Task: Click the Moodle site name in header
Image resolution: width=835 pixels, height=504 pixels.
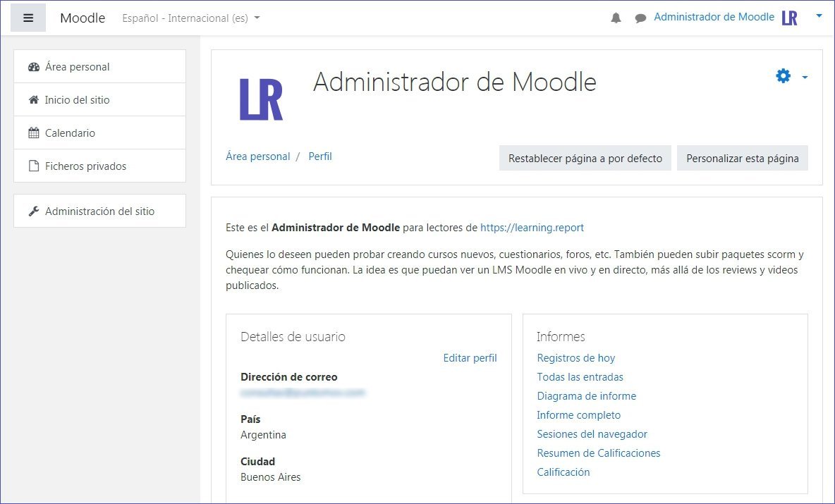Action: point(83,18)
